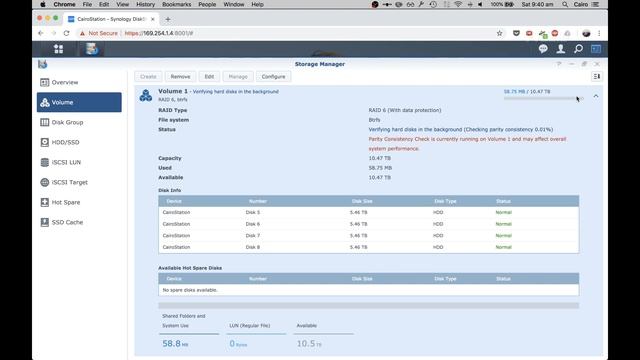640x360 pixels.
Task: Open the People menu
Action: (207, 4)
